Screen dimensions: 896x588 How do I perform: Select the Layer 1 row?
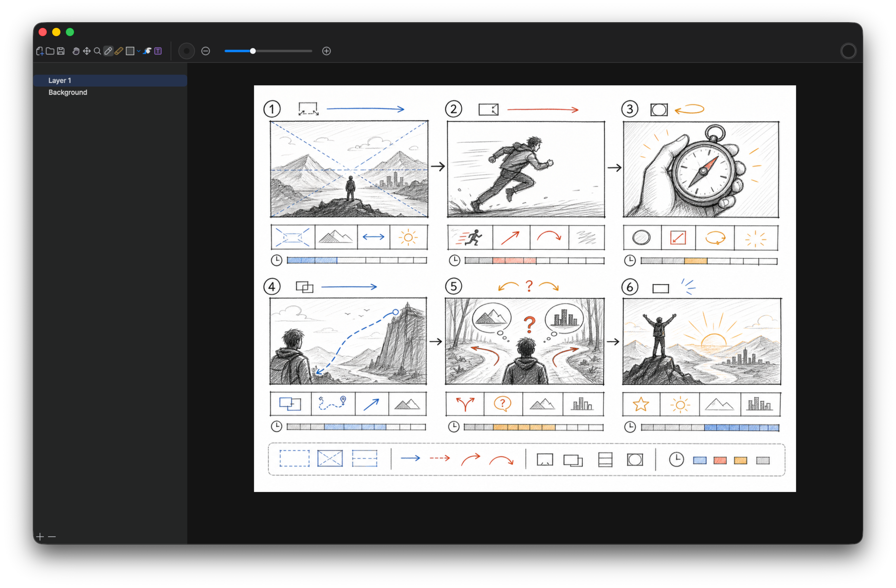click(x=110, y=81)
